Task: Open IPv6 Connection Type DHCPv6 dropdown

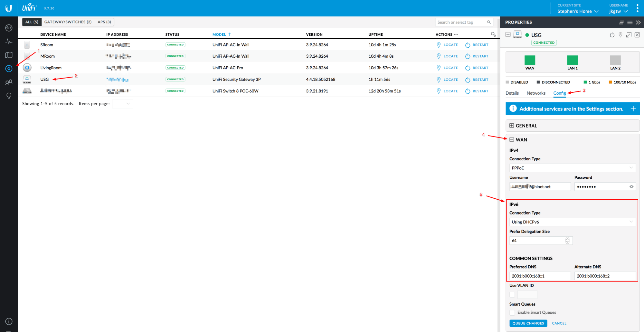Action: [x=573, y=222]
